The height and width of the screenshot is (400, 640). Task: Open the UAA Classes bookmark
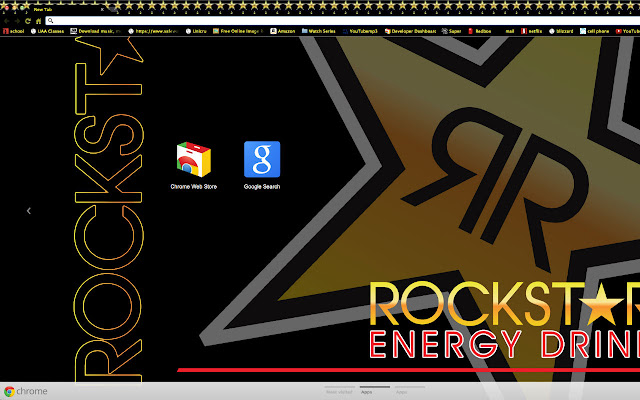[x=47, y=31]
